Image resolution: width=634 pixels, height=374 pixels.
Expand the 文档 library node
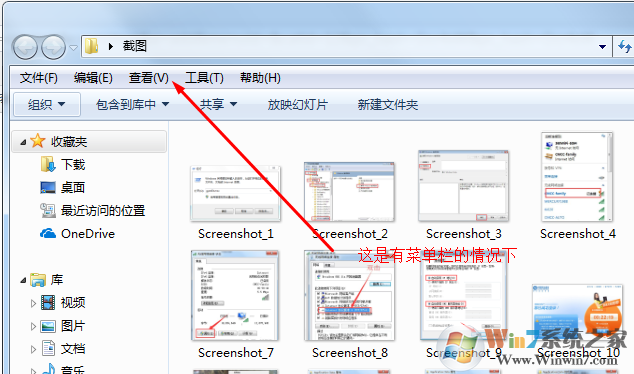(34, 349)
